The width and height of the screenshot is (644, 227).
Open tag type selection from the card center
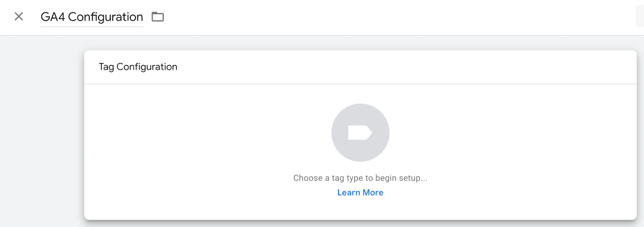point(360,132)
